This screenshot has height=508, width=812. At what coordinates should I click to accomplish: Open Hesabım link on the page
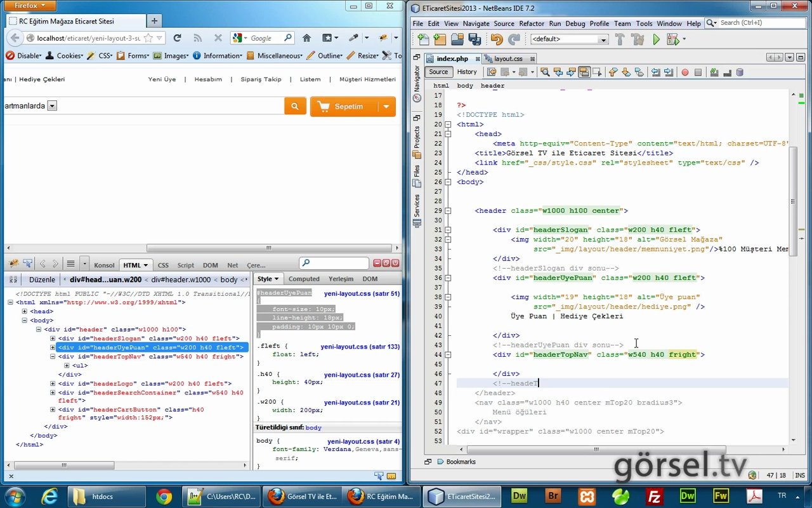tap(208, 79)
